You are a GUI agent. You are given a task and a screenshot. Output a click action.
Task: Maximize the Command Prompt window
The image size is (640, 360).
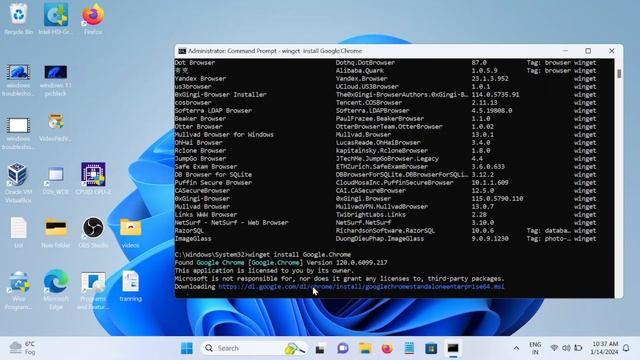[x=588, y=51]
